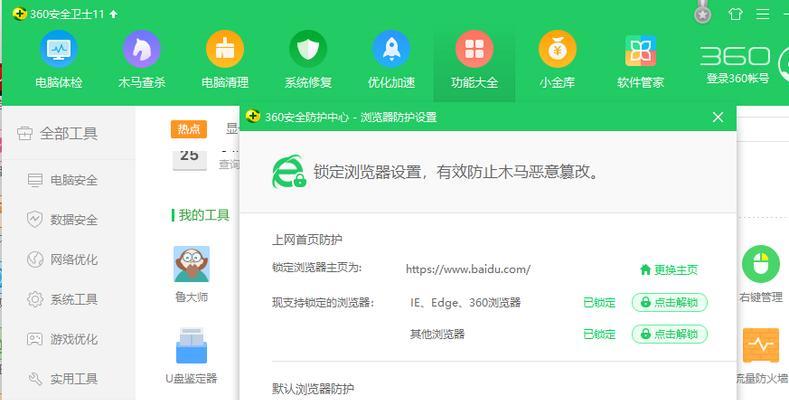Open 电脑清理 cleanup tool
This screenshot has width=789, height=400.
point(225,59)
